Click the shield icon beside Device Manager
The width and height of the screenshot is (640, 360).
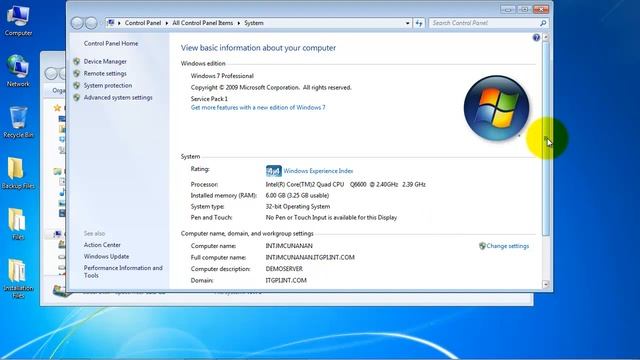[x=76, y=62]
